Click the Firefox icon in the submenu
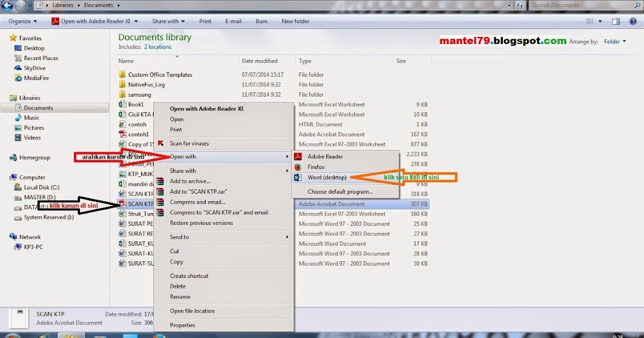Viewport: 644px width, 338px height. 297,167
